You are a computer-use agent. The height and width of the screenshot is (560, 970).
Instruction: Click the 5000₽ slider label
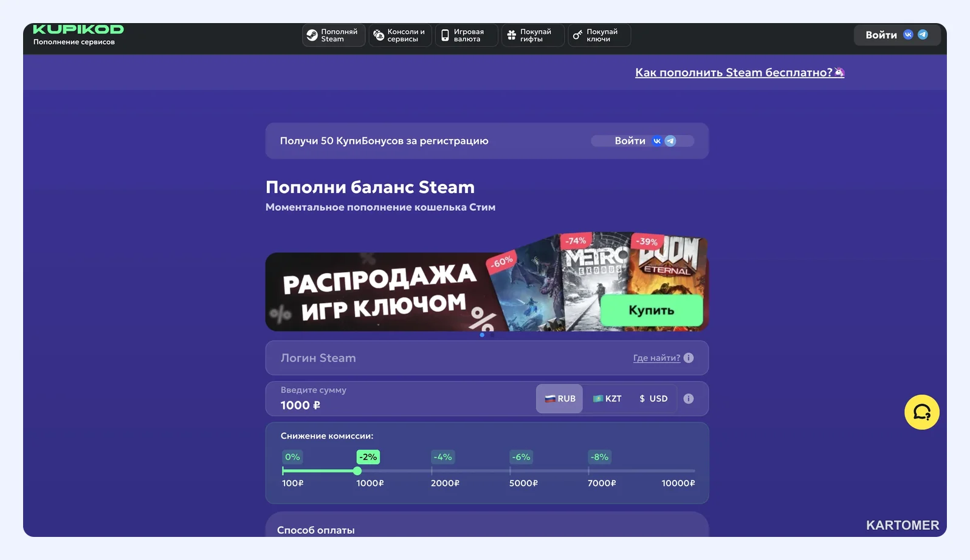click(x=524, y=483)
